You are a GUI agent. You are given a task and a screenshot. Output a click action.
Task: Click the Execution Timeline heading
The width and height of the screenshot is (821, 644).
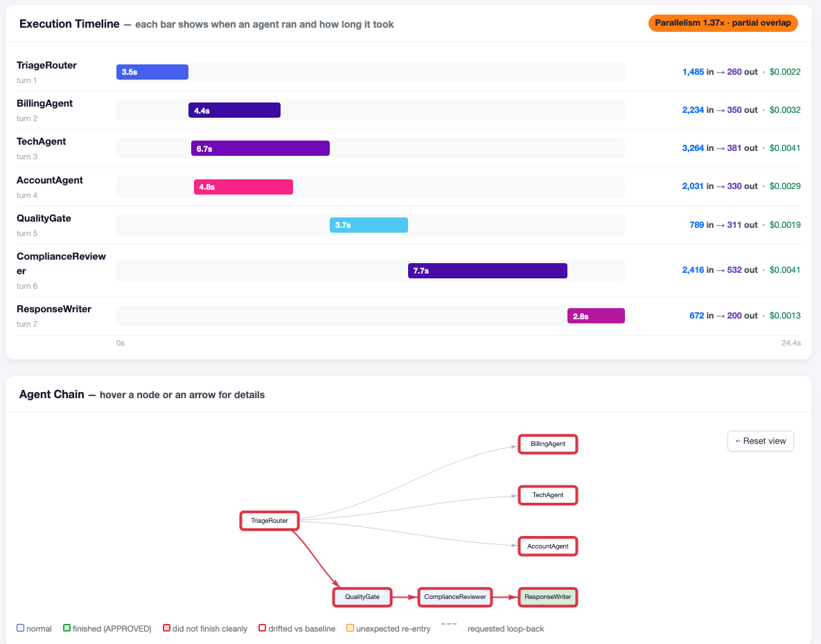(x=69, y=24)
